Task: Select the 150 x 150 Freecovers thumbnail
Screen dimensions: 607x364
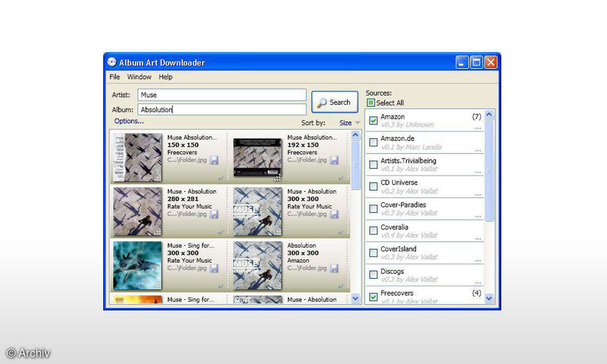Action: (x=138, y=157)
